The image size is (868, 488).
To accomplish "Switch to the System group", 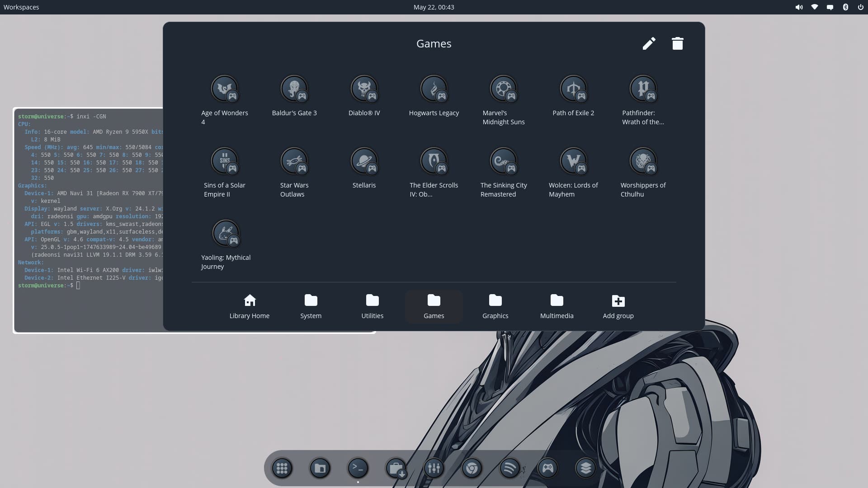I will [x=311, y=307].
